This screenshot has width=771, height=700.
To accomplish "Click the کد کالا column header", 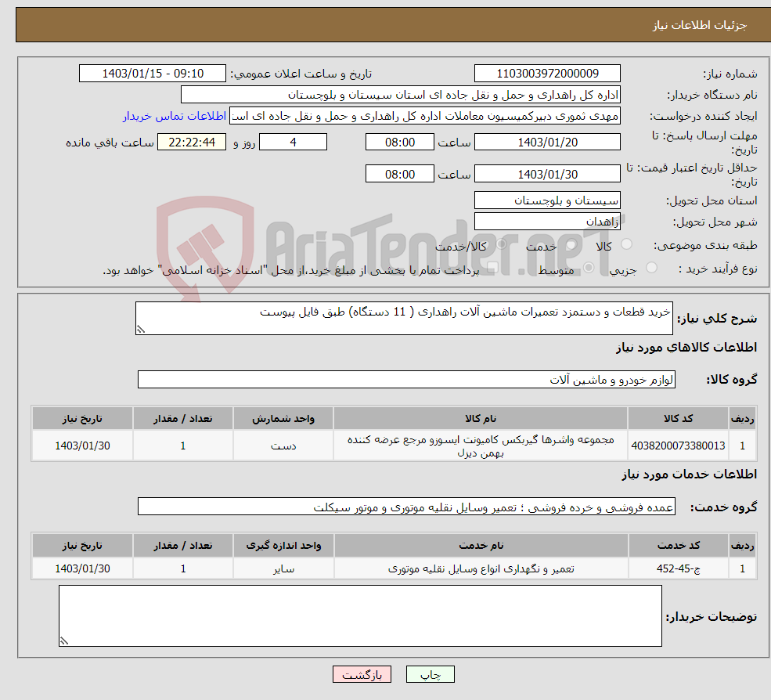I will click(x=678, y=419).
